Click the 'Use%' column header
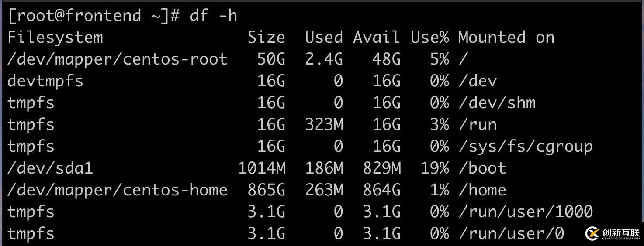Screen dimensions: 644x246 coord(429,38)
